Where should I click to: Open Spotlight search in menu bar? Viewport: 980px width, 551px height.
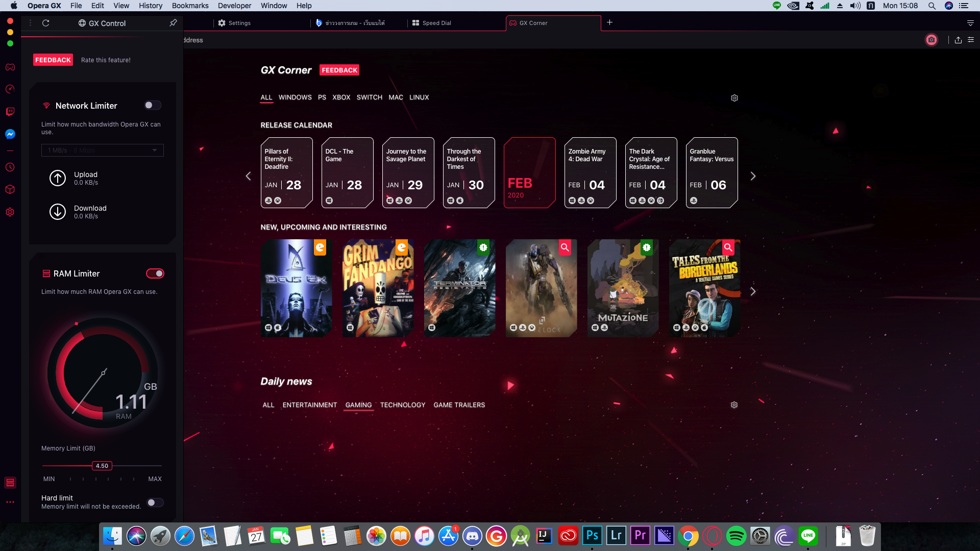click(932, 6)
